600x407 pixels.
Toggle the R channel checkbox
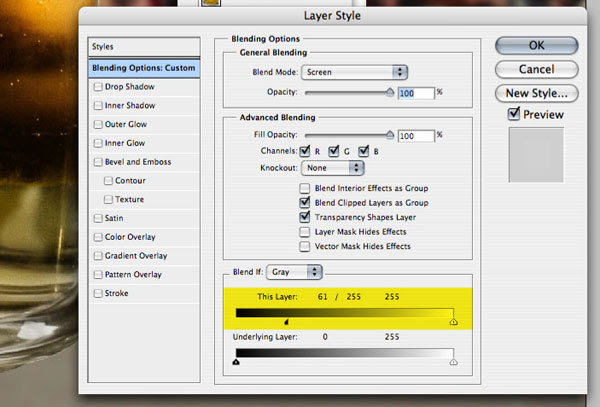coord(305,151)
